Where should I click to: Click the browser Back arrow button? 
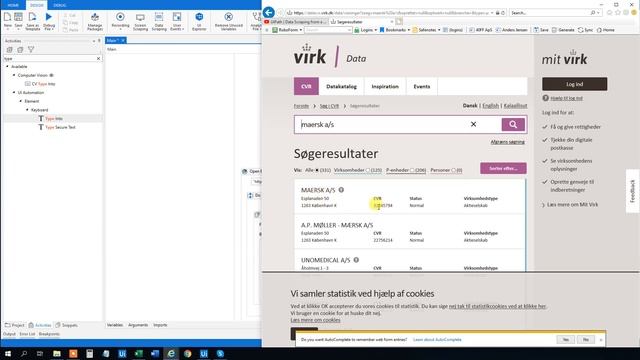click(269, 12)
